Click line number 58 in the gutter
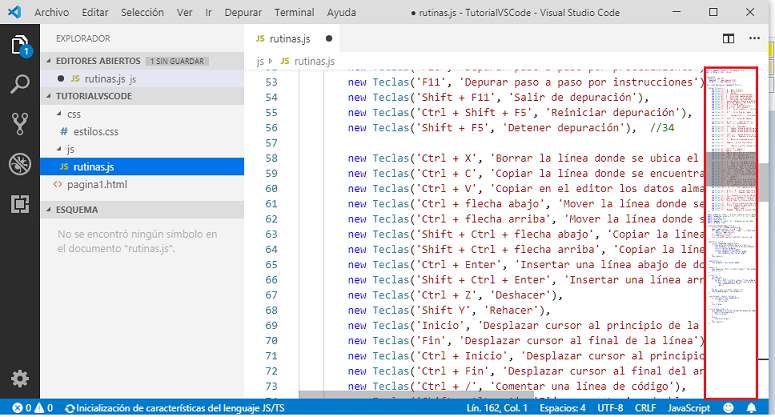This screenshot has width=775, height=417. pos(271,158)
